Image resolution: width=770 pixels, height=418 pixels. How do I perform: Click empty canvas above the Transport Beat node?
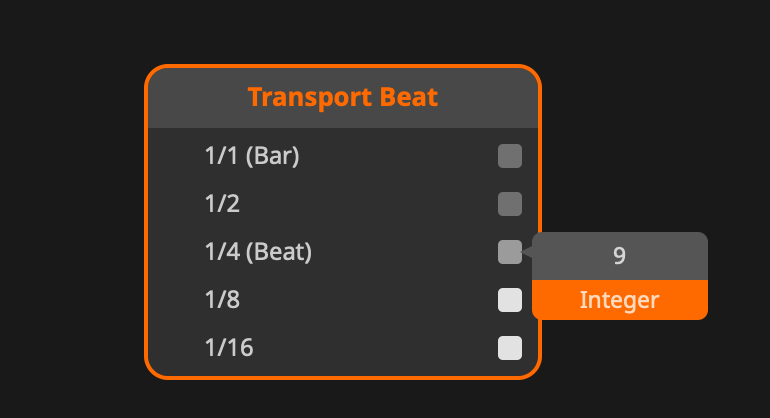pos(343,30)
